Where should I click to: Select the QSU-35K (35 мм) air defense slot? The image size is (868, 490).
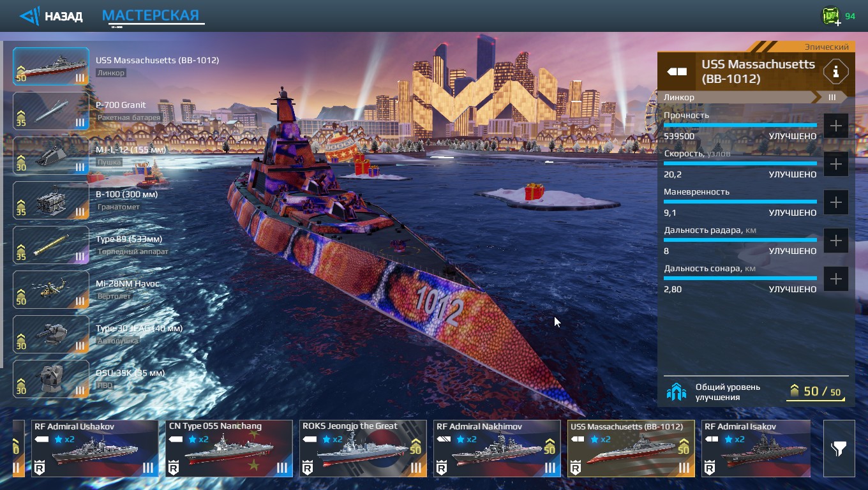[x=51, y=379]
